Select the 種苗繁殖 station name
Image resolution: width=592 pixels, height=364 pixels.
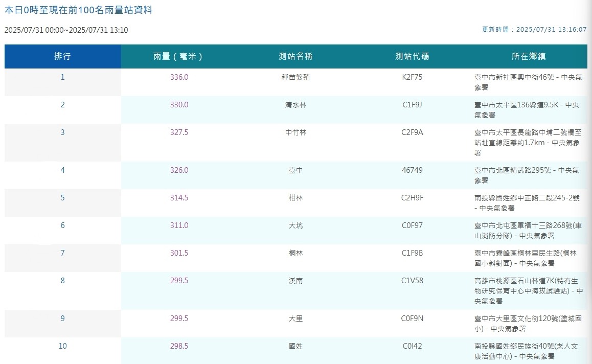(295, 77)
